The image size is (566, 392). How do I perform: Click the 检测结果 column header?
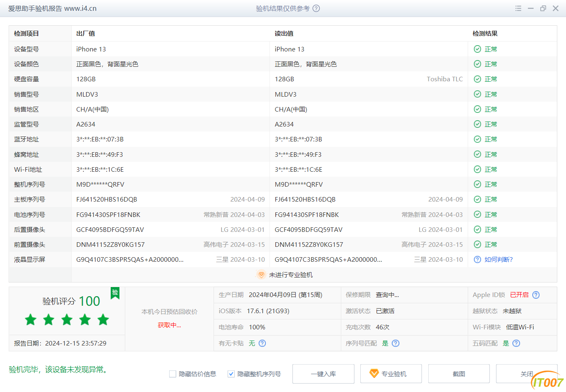click(x=485, y=34)
